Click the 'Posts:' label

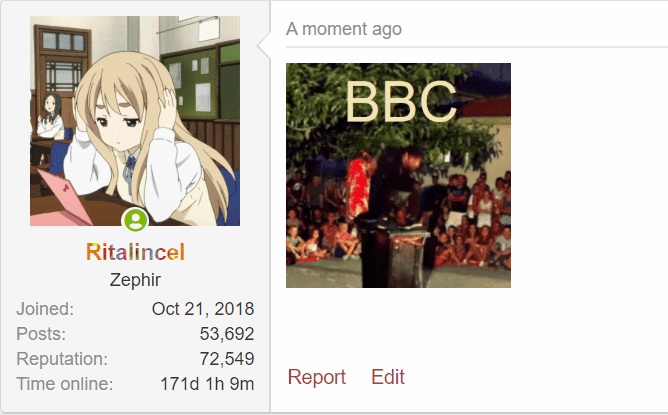[41, 334]
